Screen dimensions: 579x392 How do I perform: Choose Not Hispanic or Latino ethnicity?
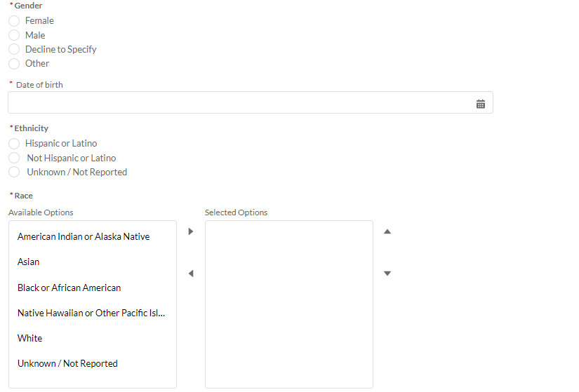(x=14, y=158)
